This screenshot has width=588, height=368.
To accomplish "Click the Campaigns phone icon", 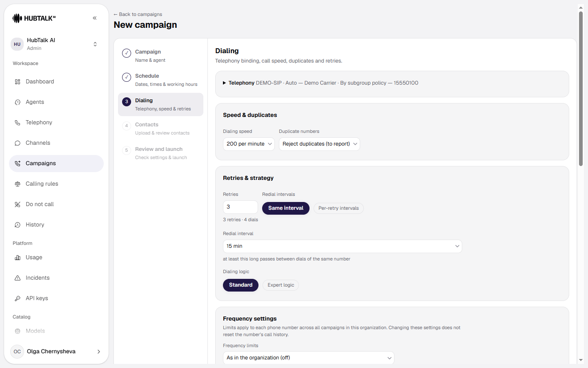I will [18, 164].
